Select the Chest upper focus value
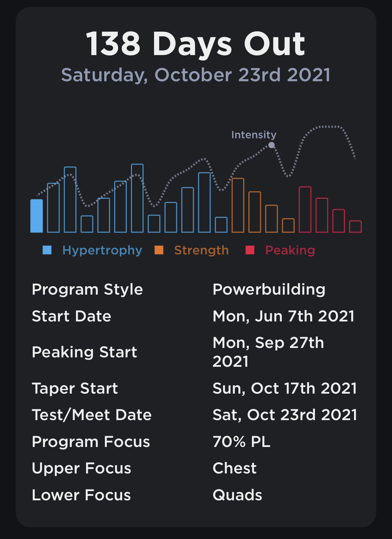Screen dimensions: 392x539 pyautogui.click(x=235, y=468)
